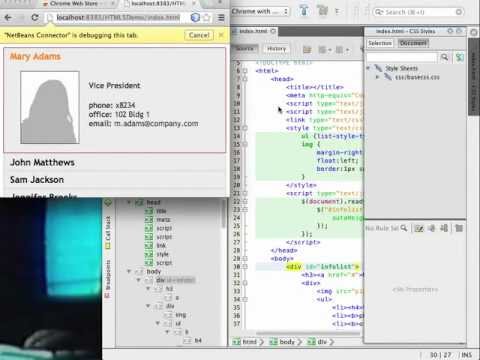
Task: Select the index.html editor tab
Action: tap(254, 31)
